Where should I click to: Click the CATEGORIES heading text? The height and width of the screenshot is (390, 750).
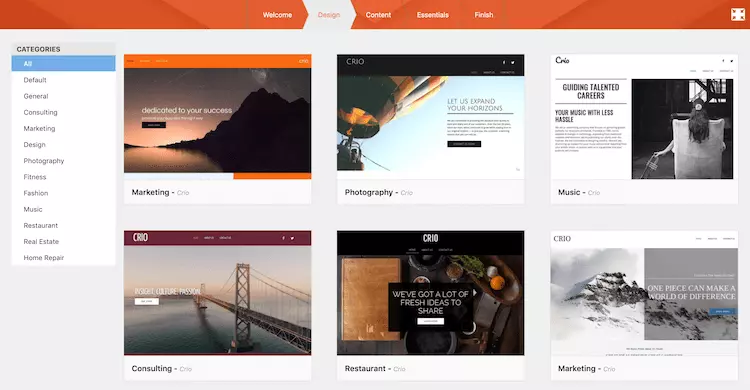tap(38, 49)
